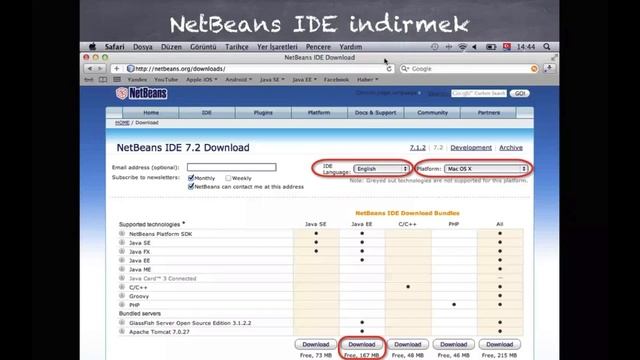
Task: Expand the Apple iOS bookmarks folder
Action: coord(201,80)
